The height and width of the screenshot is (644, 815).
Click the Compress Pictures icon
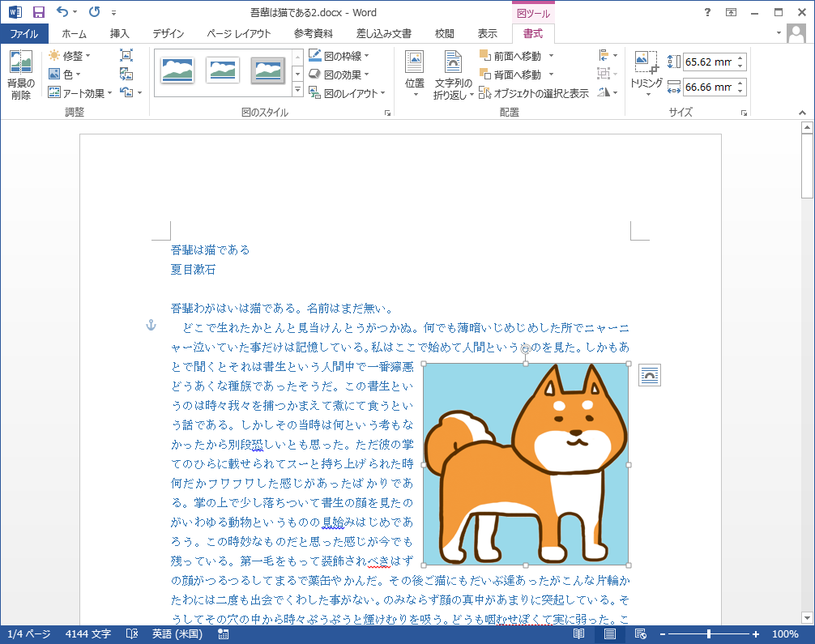click(126, 55)
